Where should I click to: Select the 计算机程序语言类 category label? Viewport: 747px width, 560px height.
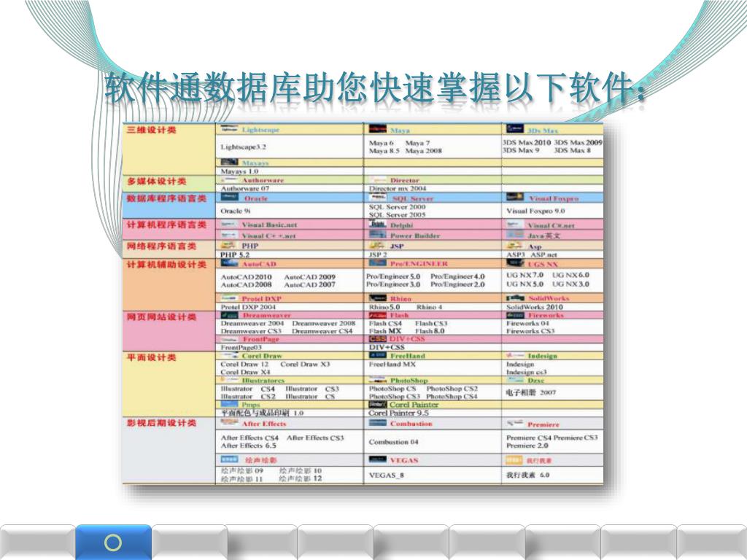166,225
